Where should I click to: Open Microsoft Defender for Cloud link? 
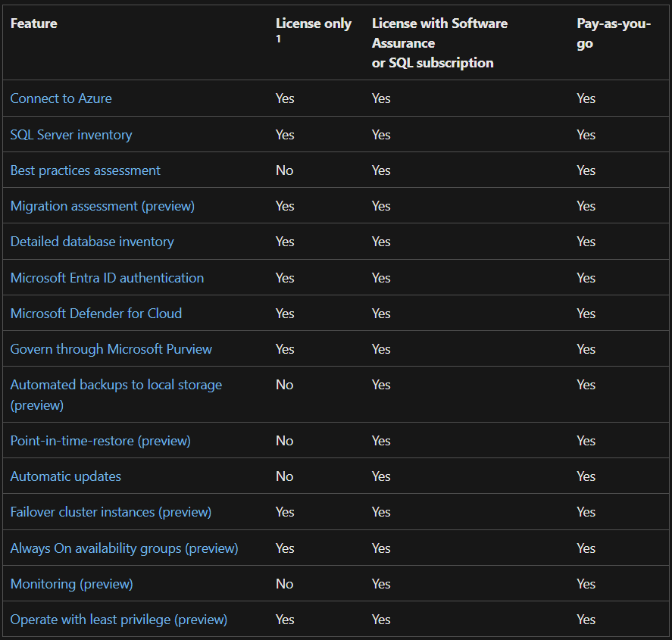tap(95, 314)
